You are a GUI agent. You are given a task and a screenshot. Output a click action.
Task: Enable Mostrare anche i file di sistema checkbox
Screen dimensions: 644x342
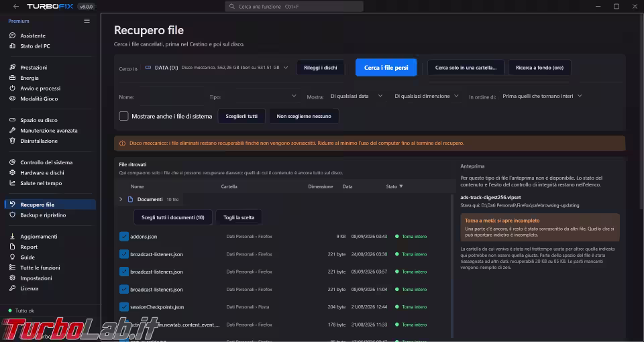coord(123,116)
